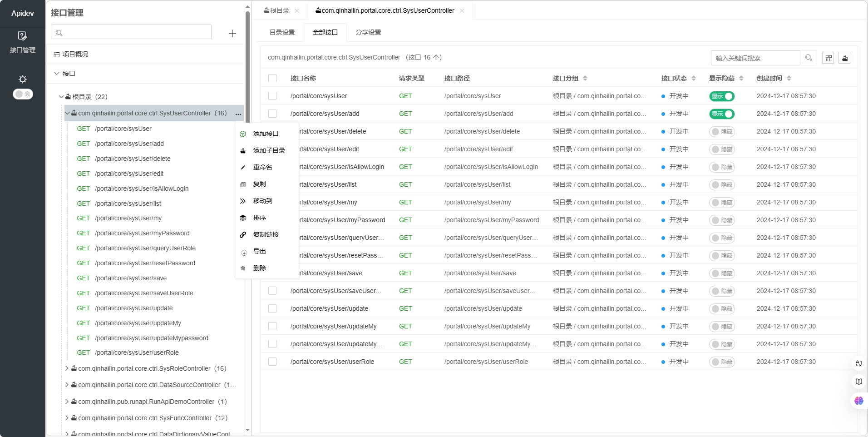Switch to the 目录设置 tab
The image size is (868, 437).
coord(281,32)
